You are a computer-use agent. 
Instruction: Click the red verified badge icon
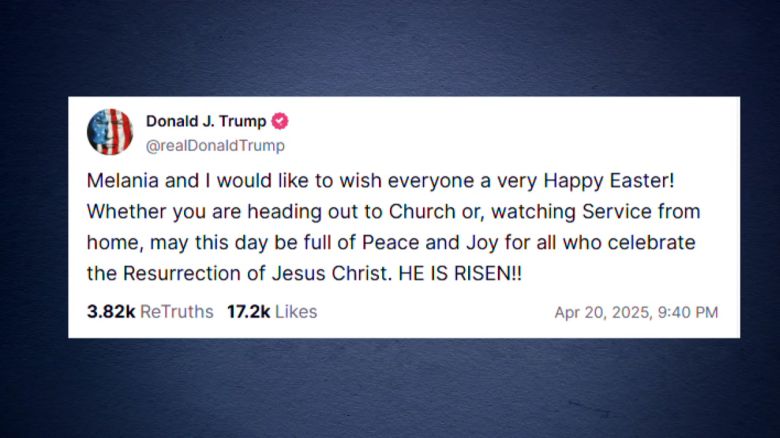coord(280,121)
